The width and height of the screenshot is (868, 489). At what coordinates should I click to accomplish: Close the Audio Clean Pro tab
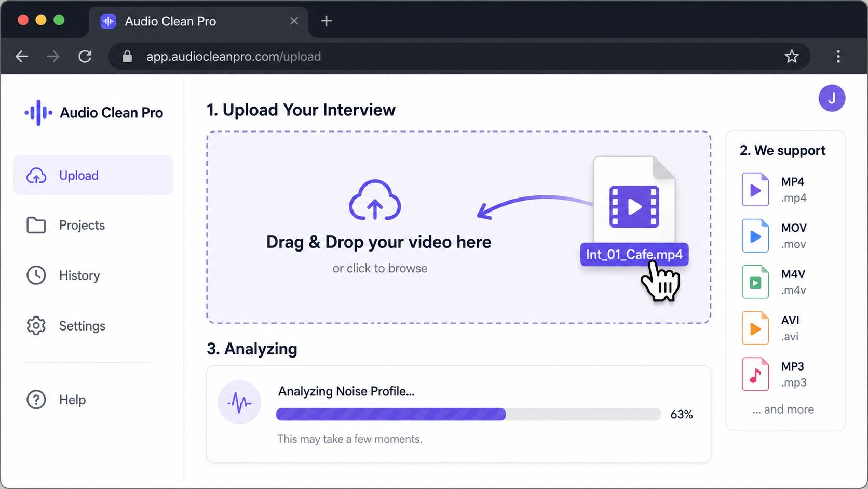294,21
